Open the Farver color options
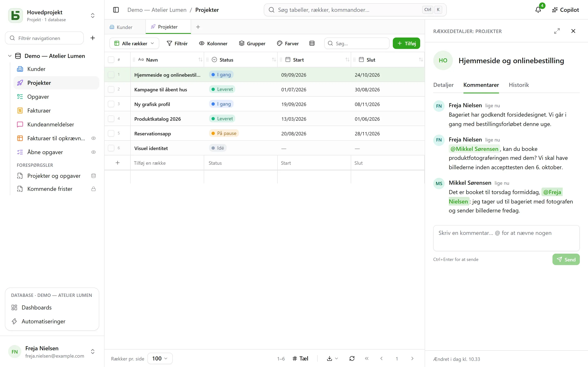Image resolution: width=588 pixels, height=367 pixels. pos(288,43)
